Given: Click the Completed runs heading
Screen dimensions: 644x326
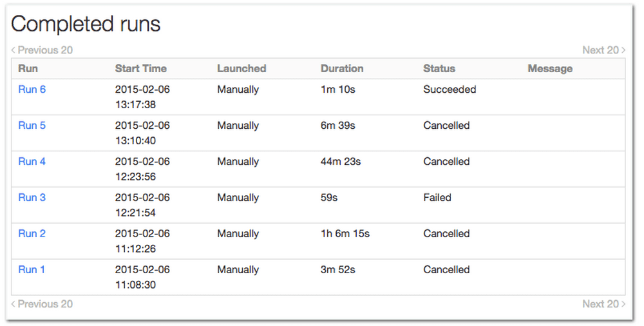Looking at the screenshot, I should point(86,24).
